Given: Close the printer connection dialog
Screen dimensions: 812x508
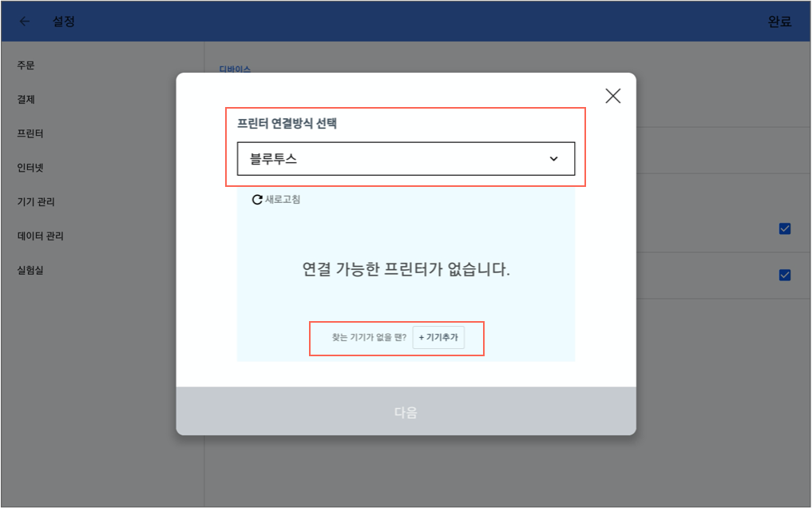Looking at the screenshot, I should [x=612, y=96].
